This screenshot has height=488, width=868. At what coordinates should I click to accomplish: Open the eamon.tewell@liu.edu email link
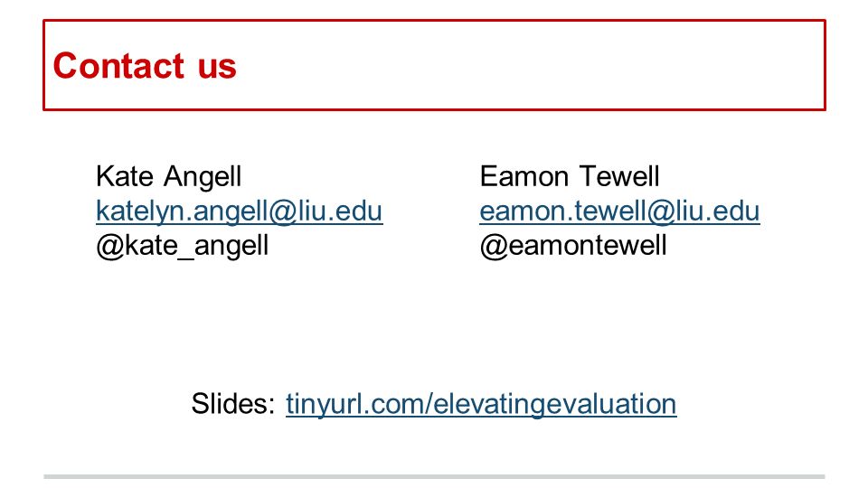[x=619, y=211]
